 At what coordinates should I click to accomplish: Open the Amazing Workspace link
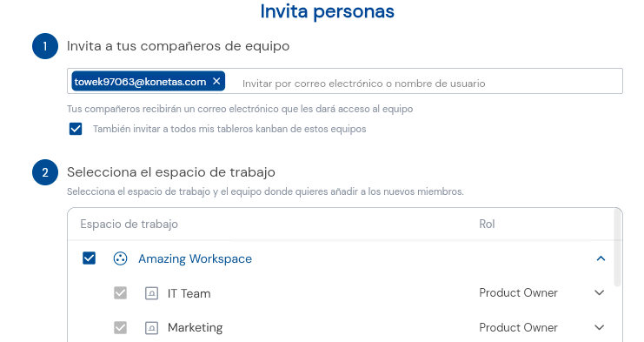(195, 258)
